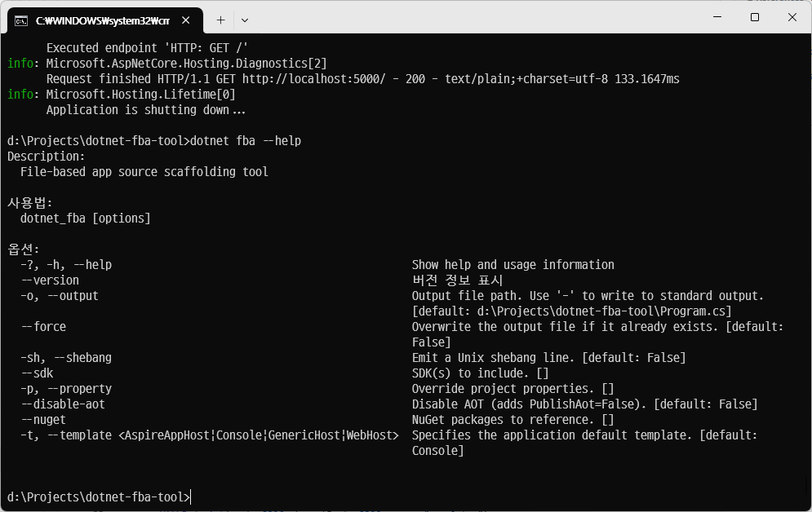Click the '--disable-aot' option text
Screen dimensions: 812x512
[x=63, y=404]
